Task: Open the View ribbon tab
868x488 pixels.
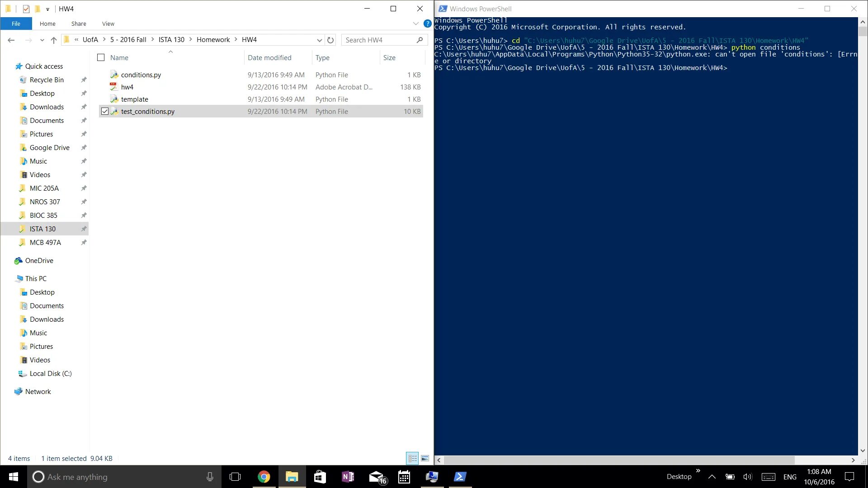Action: [108, 23]
